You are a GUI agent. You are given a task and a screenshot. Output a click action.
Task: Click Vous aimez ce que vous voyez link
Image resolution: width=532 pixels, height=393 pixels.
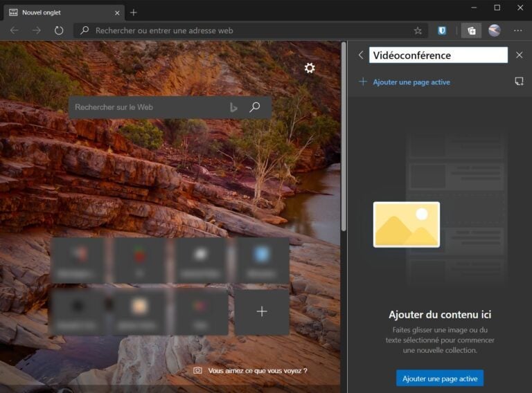pos(257,371)
